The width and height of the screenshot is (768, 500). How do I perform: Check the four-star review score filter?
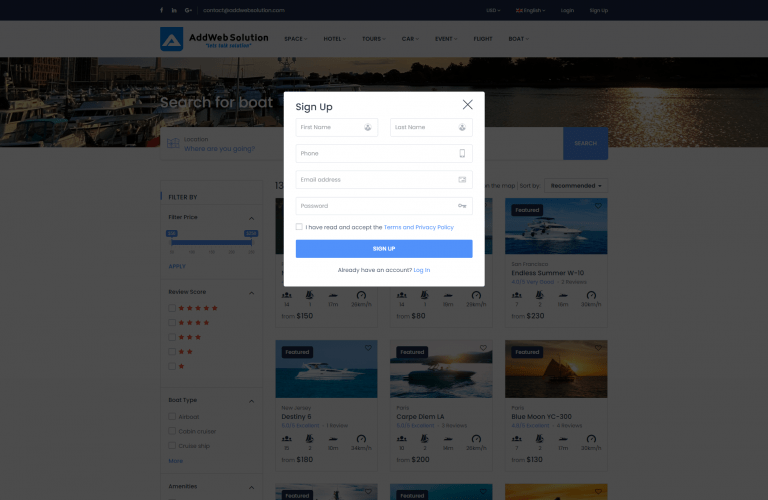[172, 323]
